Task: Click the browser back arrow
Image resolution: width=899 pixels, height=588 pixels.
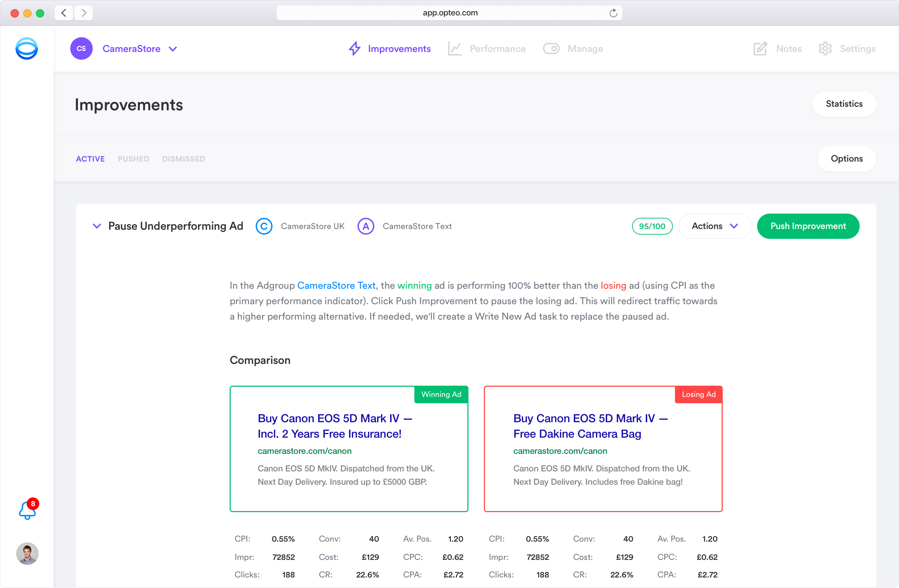Action: click(64, 13)
